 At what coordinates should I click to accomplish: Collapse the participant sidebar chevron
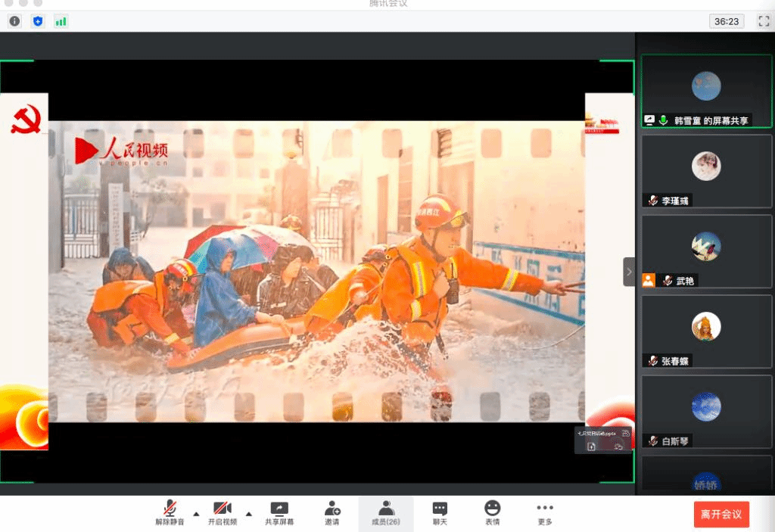tap(629, 272)
